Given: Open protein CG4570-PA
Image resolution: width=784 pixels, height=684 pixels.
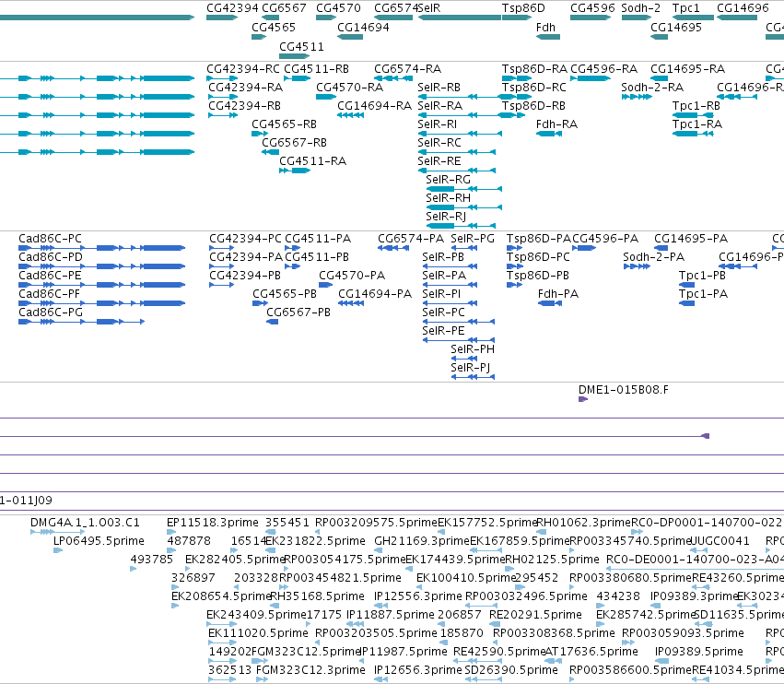Looking at the screenshot, I should (x=352, y=276).
